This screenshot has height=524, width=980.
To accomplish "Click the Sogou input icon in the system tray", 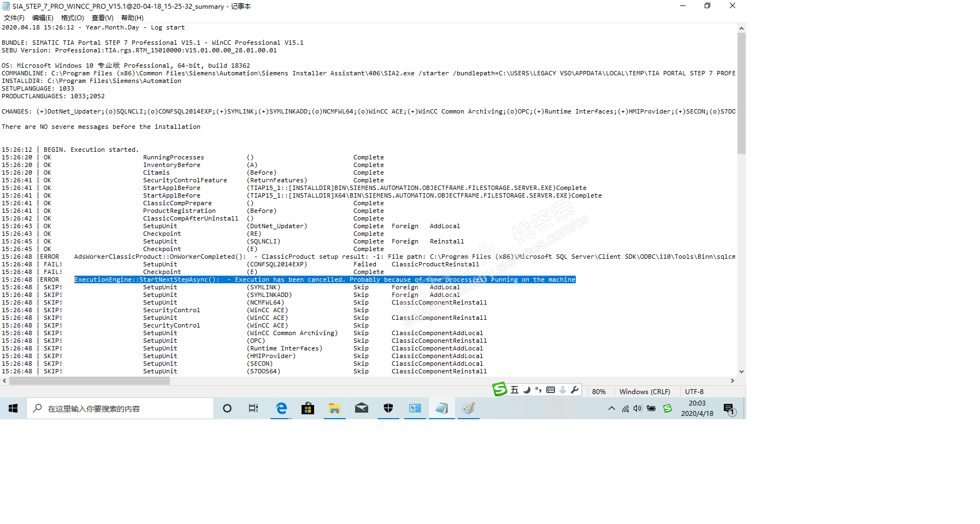I will 668,408.
